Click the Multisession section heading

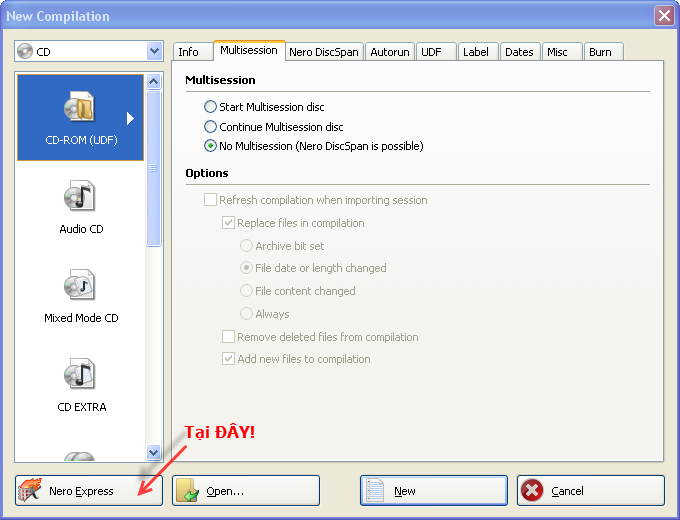click(x=220, y=80)
